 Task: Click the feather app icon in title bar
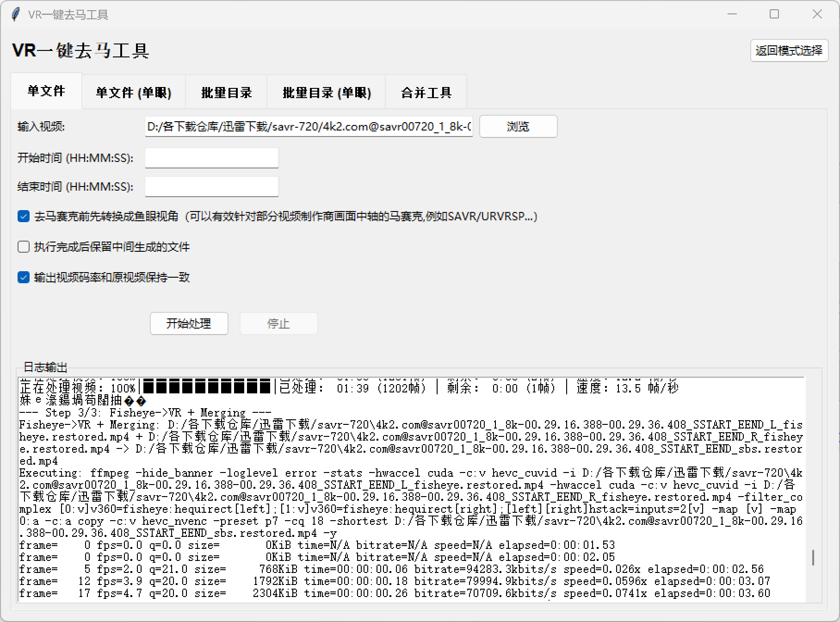16,14
